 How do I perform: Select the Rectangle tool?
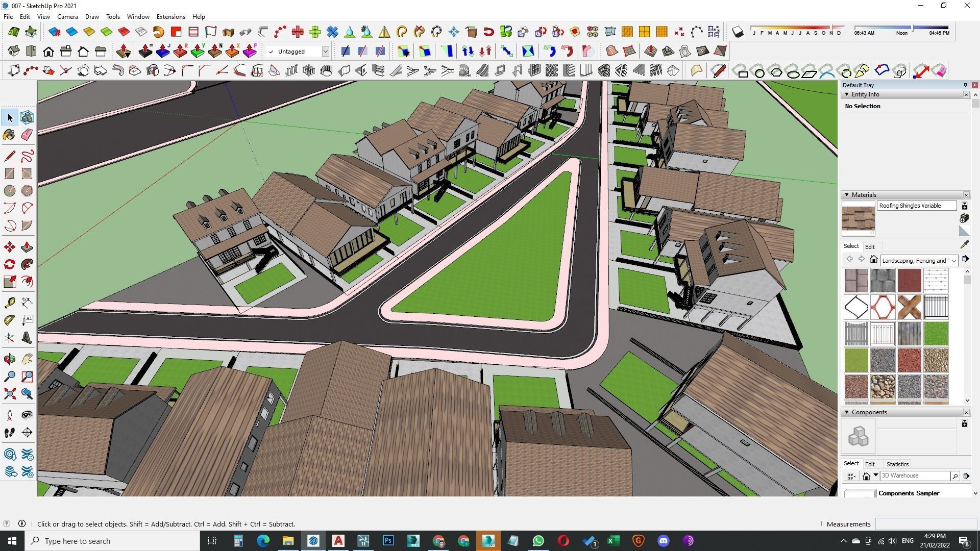[10, 173]
